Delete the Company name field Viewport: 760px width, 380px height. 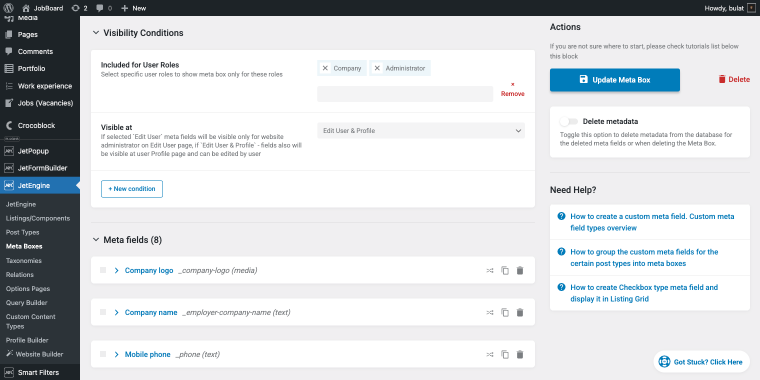(520, 313)
